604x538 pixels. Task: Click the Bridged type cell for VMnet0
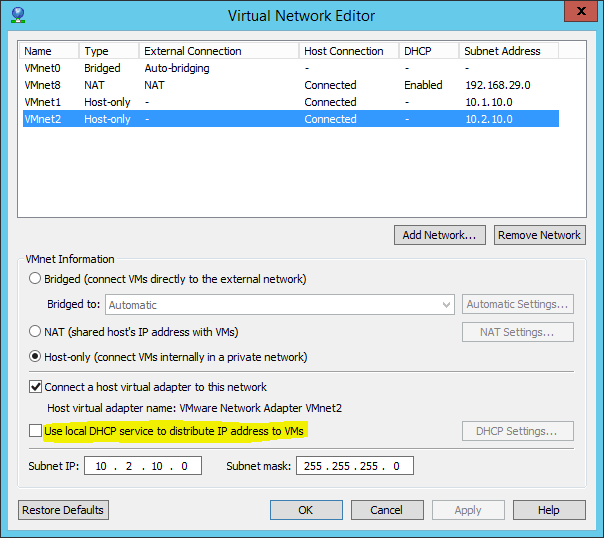pos(102,68)
